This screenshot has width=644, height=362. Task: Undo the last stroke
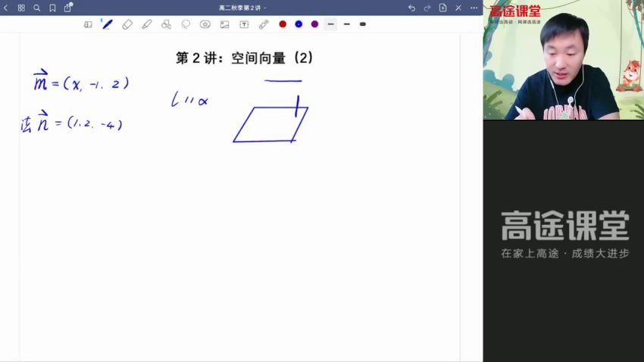(411, 8)
